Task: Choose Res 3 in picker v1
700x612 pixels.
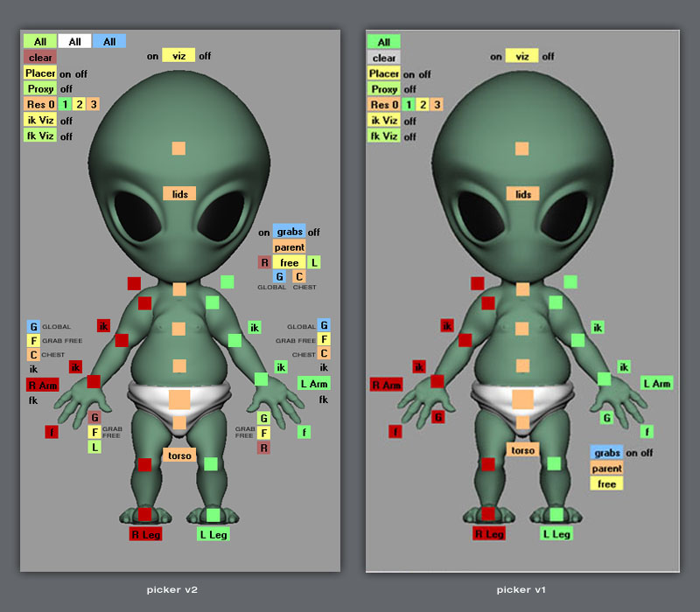Action: (x=437, y=105)
